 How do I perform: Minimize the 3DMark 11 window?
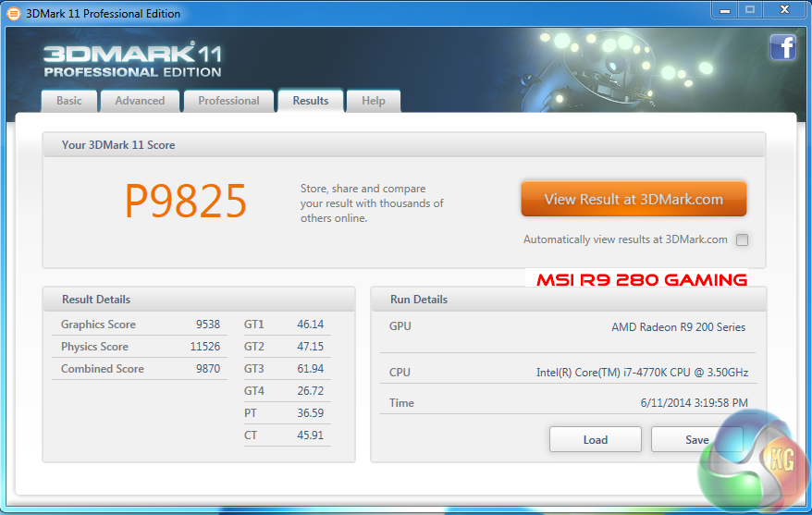[x=724, y=10]
